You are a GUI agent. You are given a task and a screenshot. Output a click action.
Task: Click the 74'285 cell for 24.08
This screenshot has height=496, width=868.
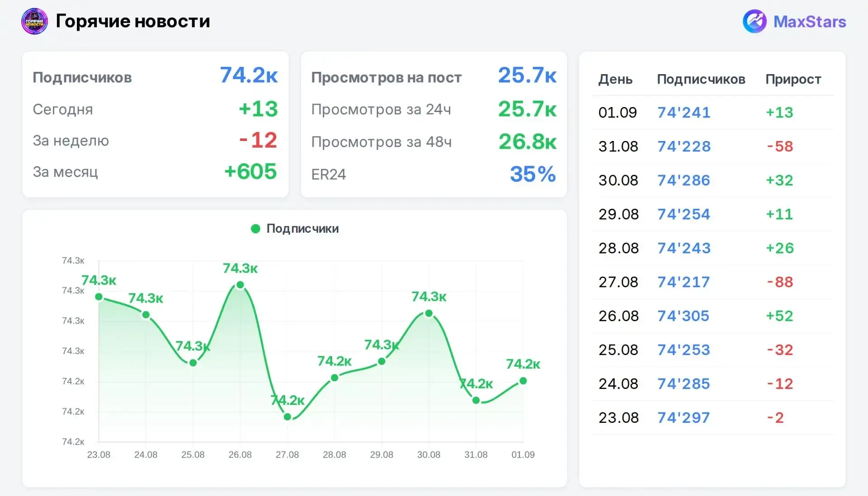684,384
